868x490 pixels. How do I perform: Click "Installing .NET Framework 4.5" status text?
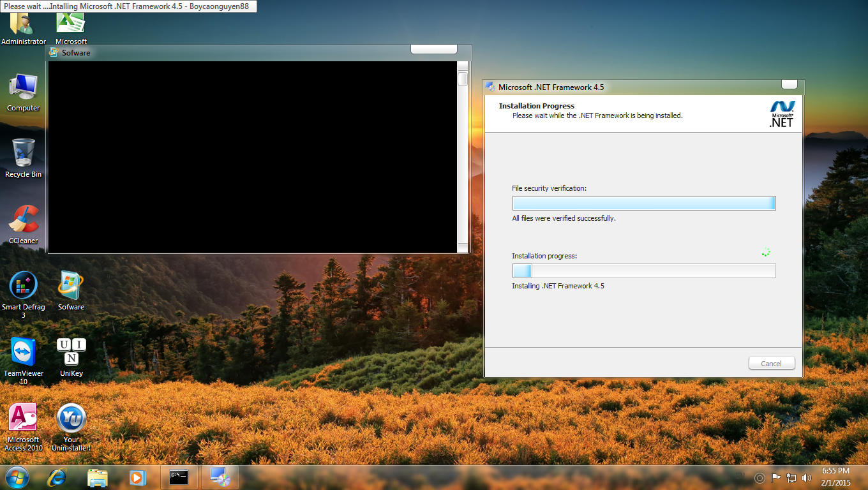click(x=558, y=286)
